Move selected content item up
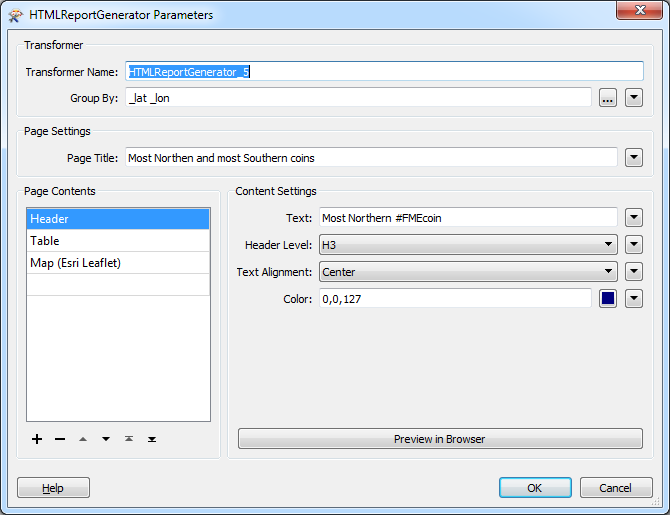670x515 pixels. (83, 439)
